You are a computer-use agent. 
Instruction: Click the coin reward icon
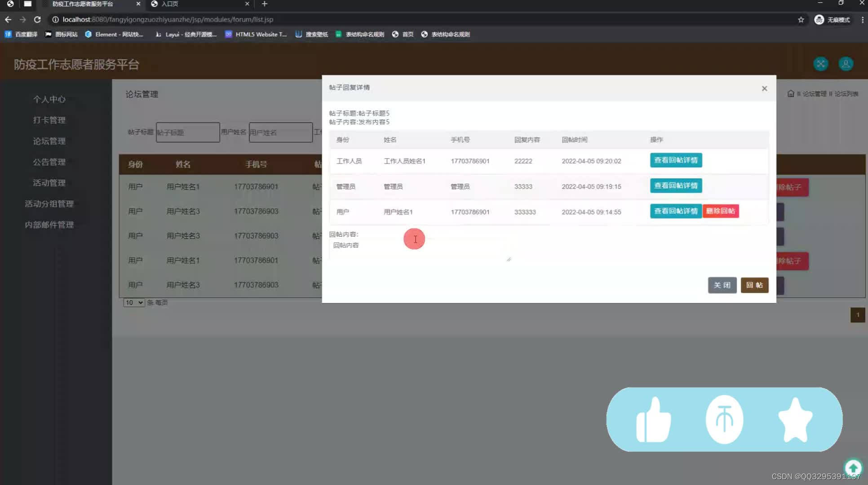(x=724, y=419)
